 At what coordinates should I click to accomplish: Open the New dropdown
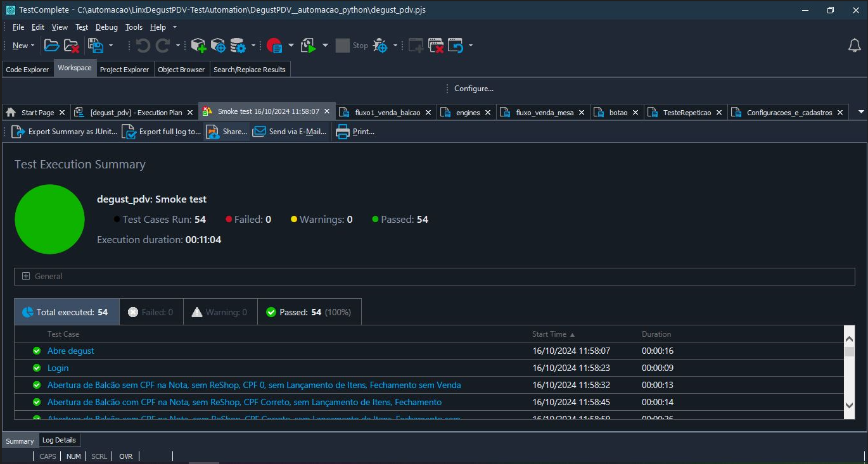(x=23, y=46)
